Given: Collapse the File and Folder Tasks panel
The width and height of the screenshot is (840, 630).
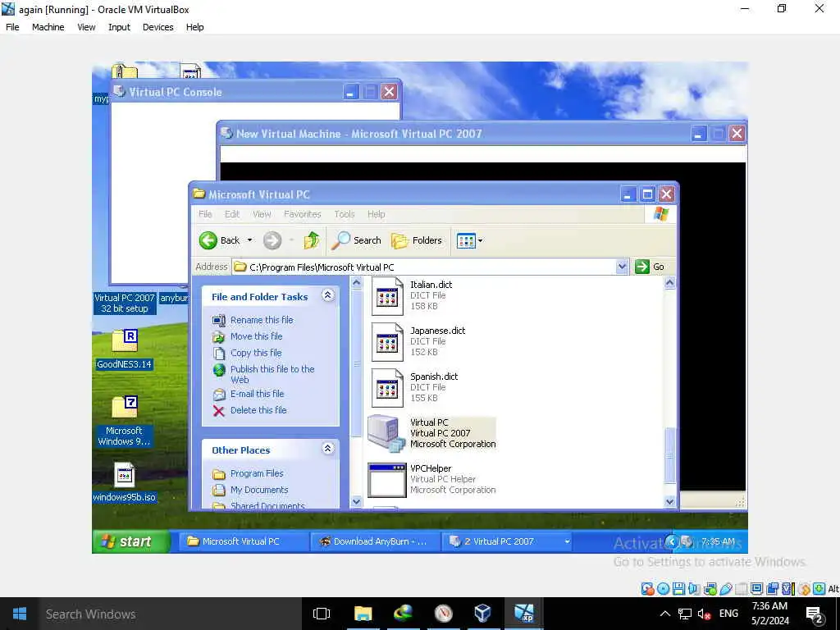Looking at the screenshot, I should 328,295.
